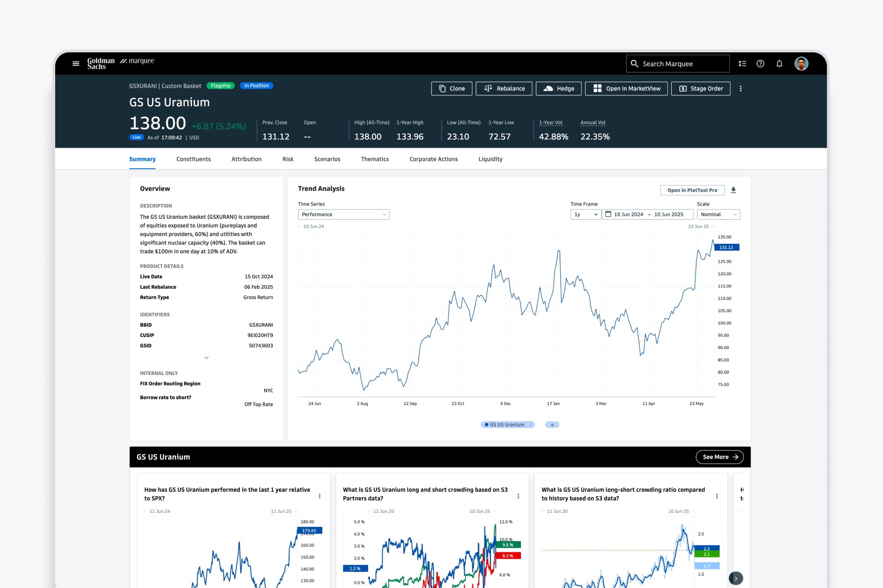Open the hamburger navigation menu

(x=76, y=64)
